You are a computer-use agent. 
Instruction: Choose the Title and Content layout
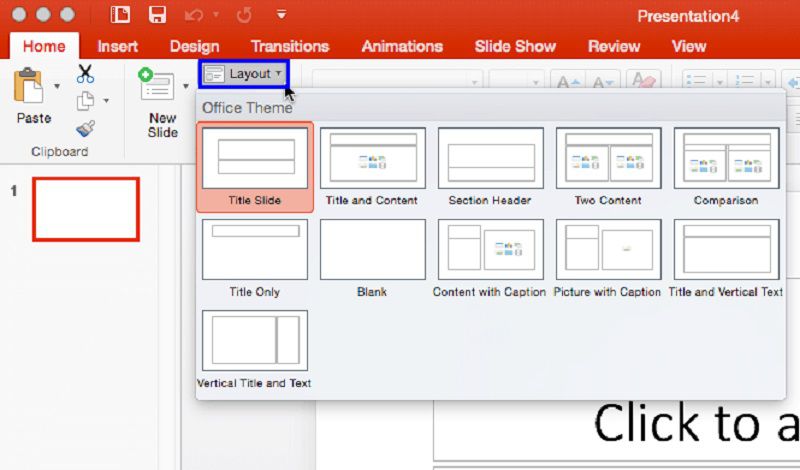pos(372,167)
